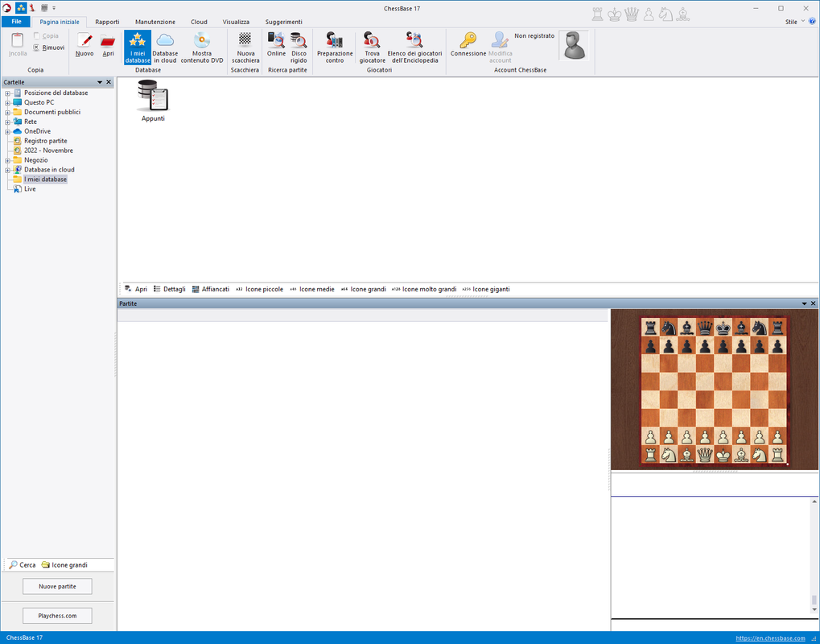Click white king on chessboard preview
The height and width of the screenshot is (644, 820).
coord(723,454)
